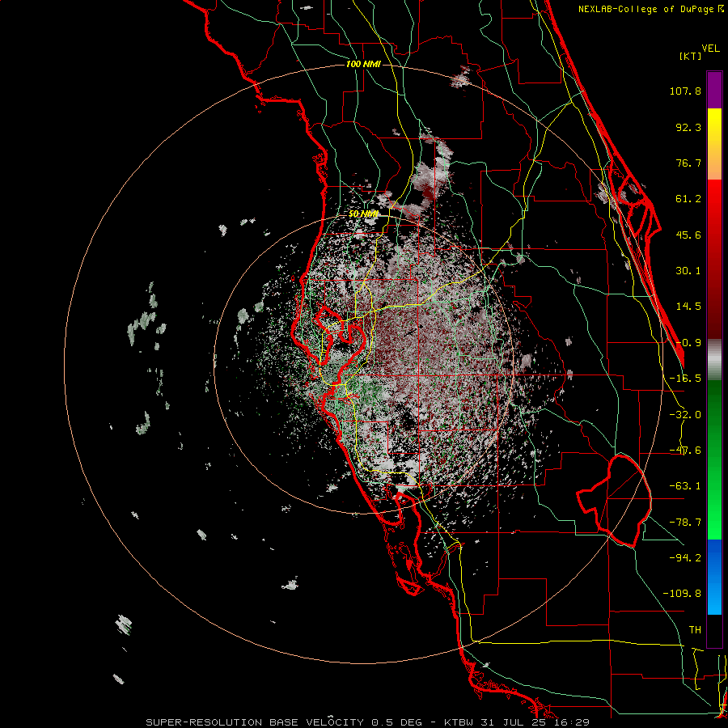The height and width of the screenshot is (728, 728).
Task: Click the 92.3 velocity scale label
Action: tap(688, 127)
